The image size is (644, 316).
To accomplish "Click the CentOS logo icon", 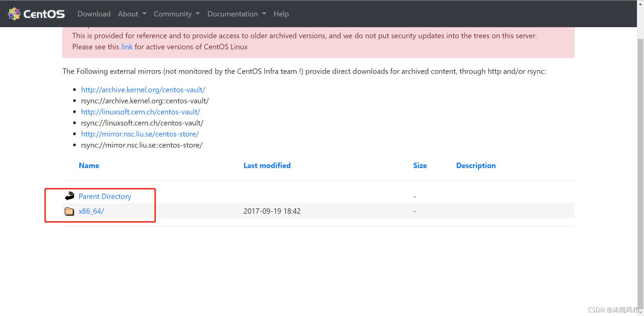I will click(x=14, y=14).
